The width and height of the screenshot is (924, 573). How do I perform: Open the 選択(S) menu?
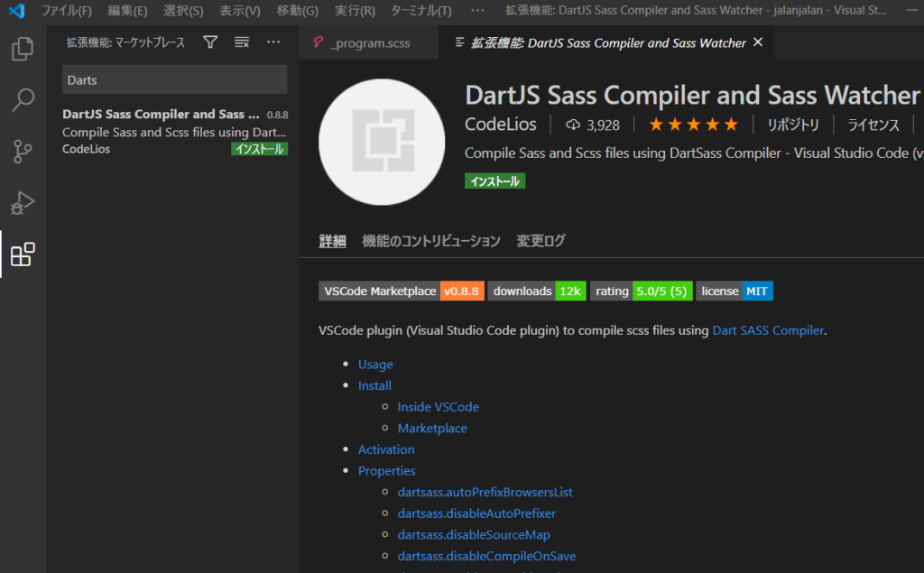[x=183, y=11]
